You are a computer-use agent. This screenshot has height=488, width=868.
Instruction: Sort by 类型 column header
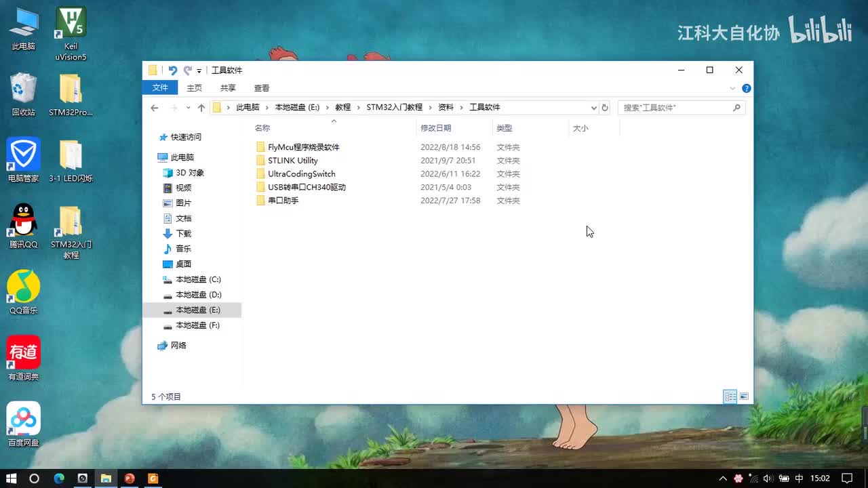coord(504,128)
